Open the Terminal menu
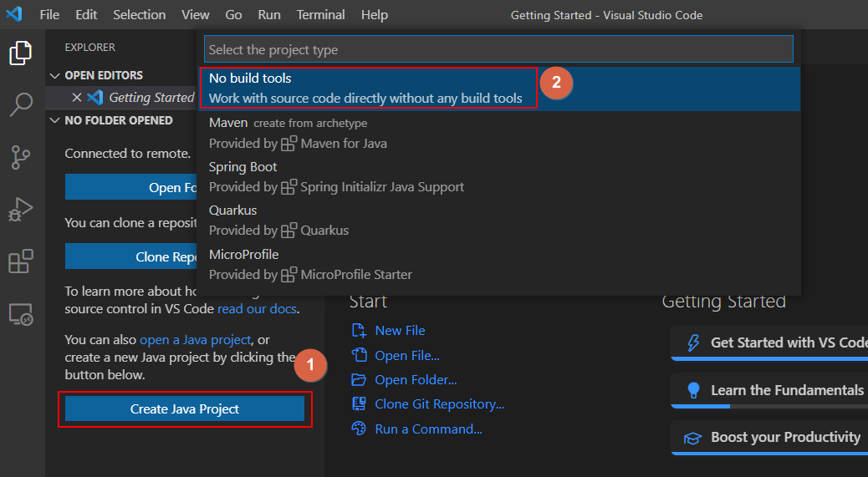The width and height of the screenshot is (868, 477). coord(320,15)
